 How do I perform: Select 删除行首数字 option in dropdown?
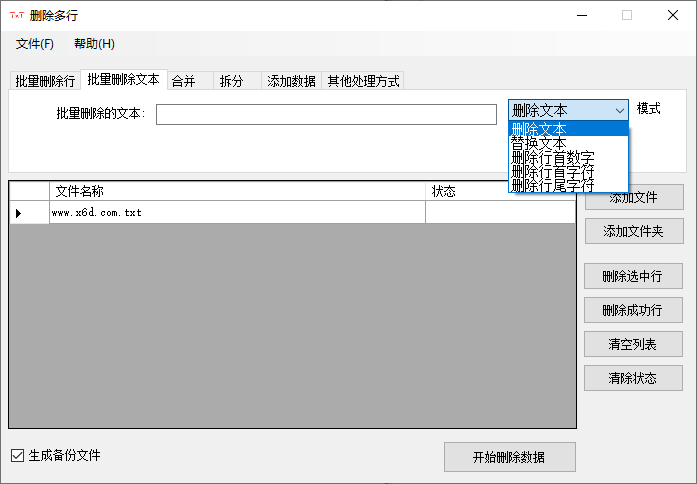pyautogui.click(x=552, y=157)
